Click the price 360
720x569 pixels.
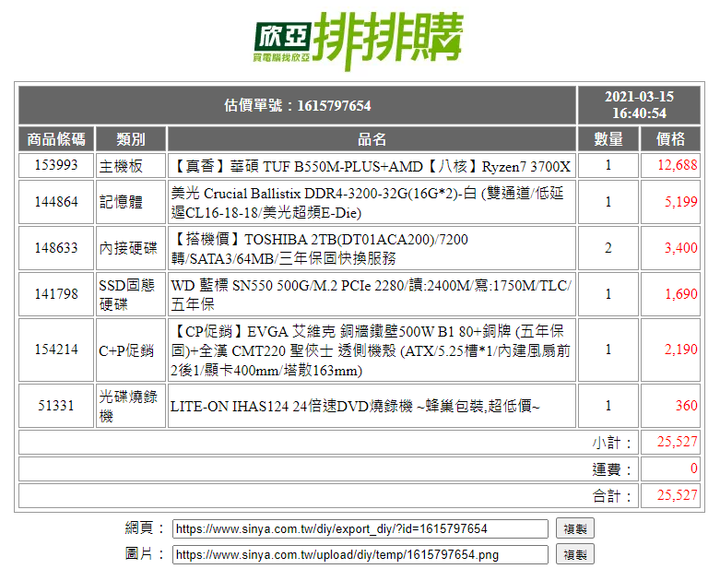pos(686,406)
